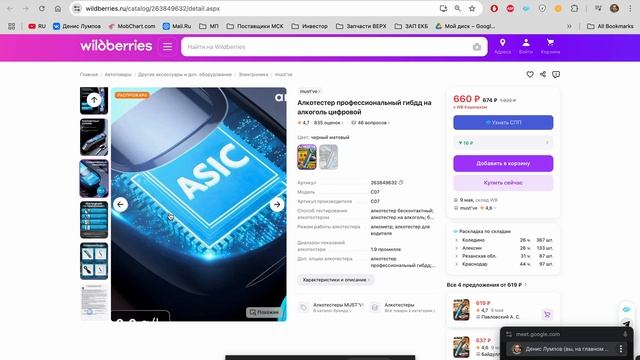Viewport: 640px width, 360px height.
Task: Open the Mail.Ru bookmark
Action: [177, 26]
